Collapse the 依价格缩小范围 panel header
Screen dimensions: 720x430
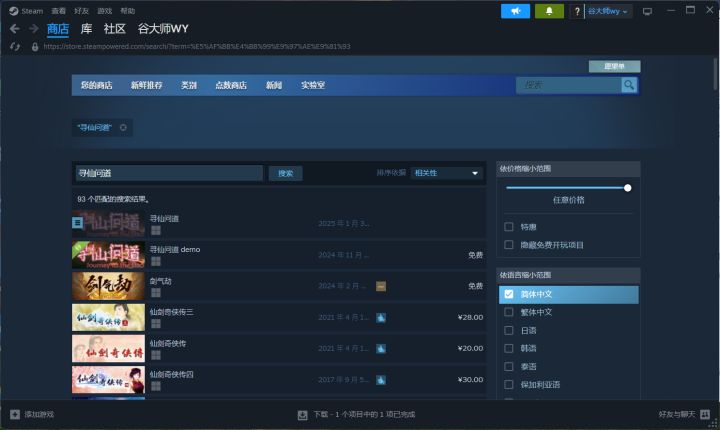[x=568, y=169]
